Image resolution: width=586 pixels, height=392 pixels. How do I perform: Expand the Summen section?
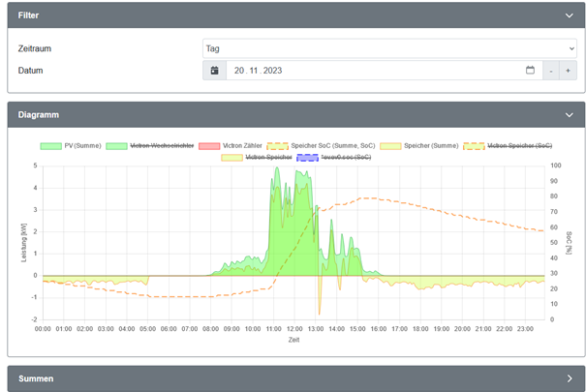coord(570,378)
